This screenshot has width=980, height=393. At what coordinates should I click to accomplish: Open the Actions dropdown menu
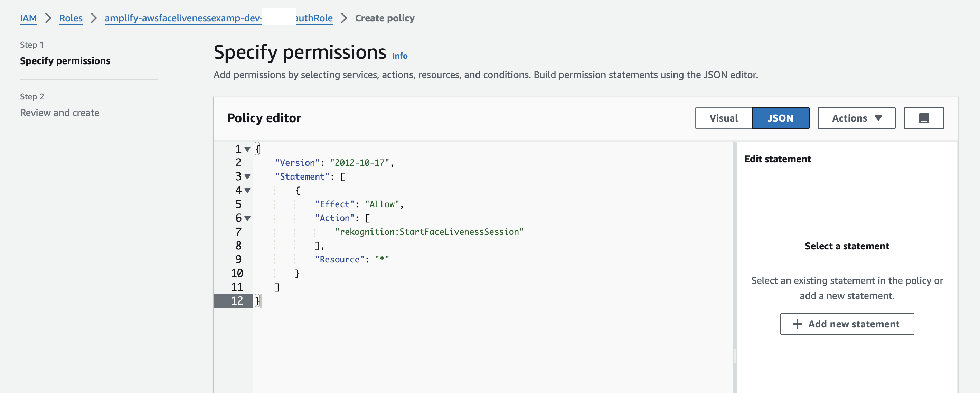click(856, 118)
